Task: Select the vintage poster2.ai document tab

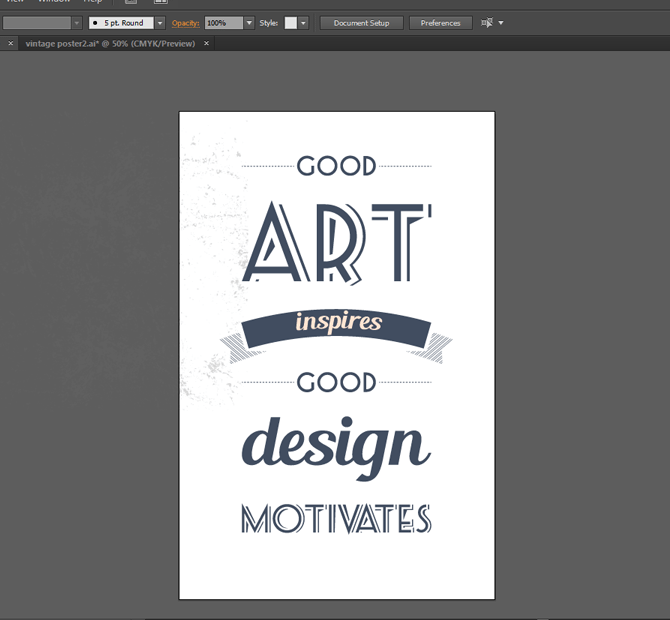Action: (110, 44)
